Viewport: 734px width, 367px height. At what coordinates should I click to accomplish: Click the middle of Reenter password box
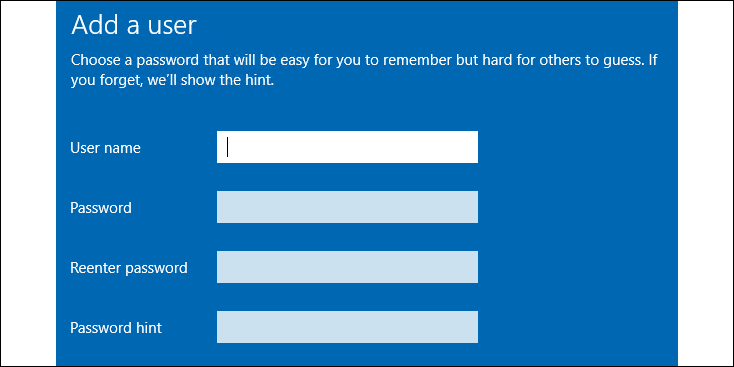click(347, 267)
